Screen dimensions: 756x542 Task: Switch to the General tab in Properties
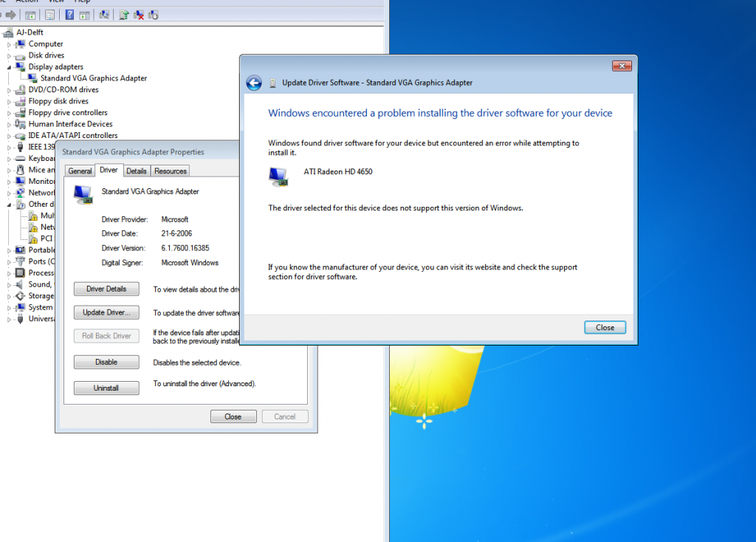pos(80,171)
